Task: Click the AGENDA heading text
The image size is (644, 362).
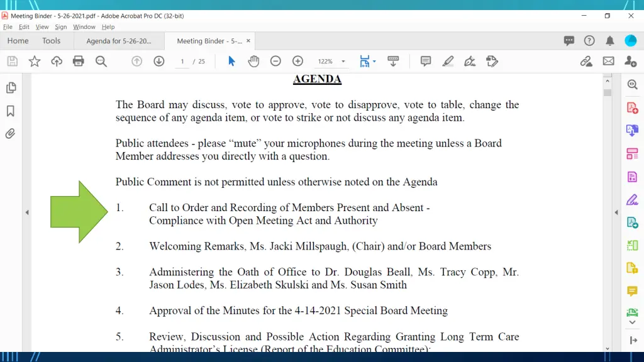Action: pos(317,79)
